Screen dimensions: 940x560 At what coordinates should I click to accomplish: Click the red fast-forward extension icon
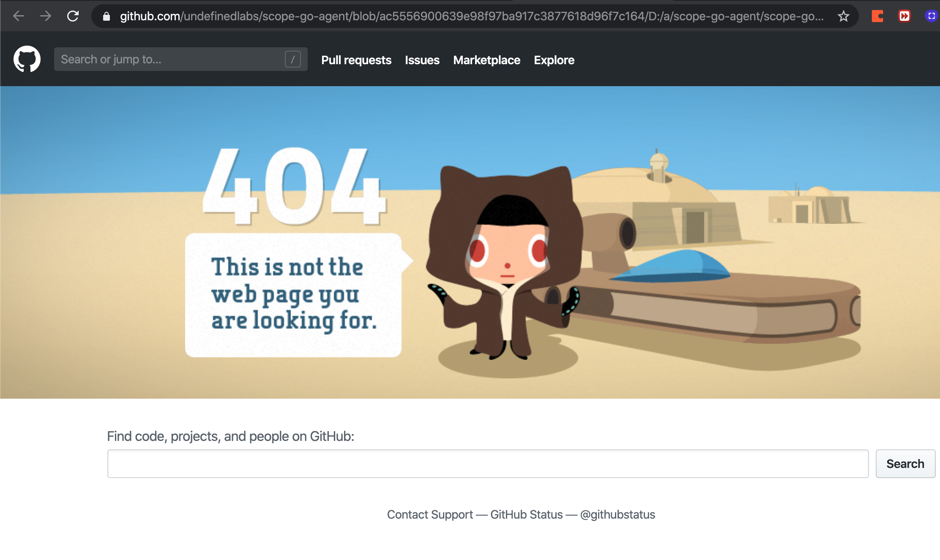[x=904, y=16]
